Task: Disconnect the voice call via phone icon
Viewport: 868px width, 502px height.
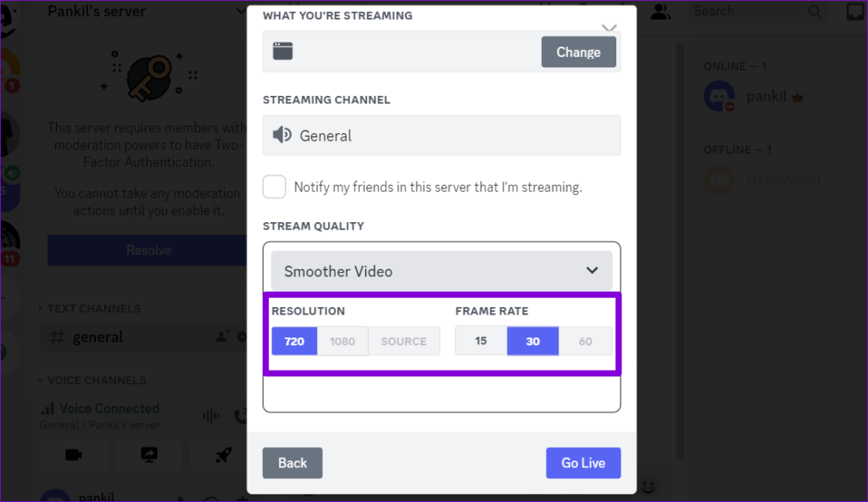Action: click(x=240, y=415)
